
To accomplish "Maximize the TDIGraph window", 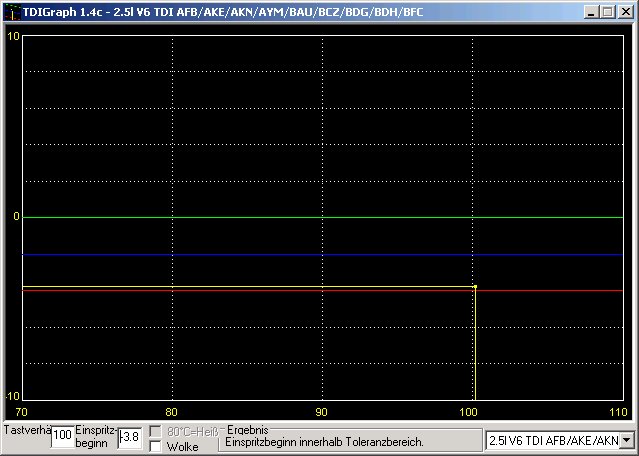I will tap(608, 12).
